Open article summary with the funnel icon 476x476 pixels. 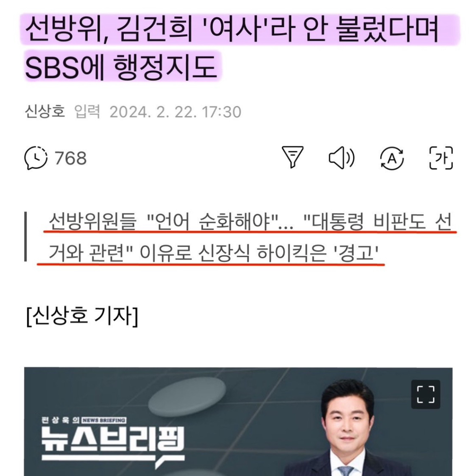(292, 157)
